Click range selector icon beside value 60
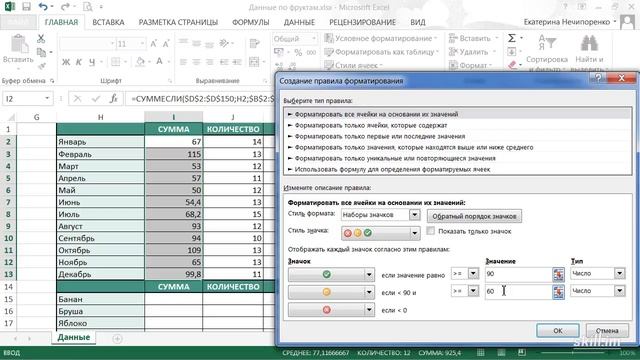This screenshot has height=360, width=640. [558, 292]
